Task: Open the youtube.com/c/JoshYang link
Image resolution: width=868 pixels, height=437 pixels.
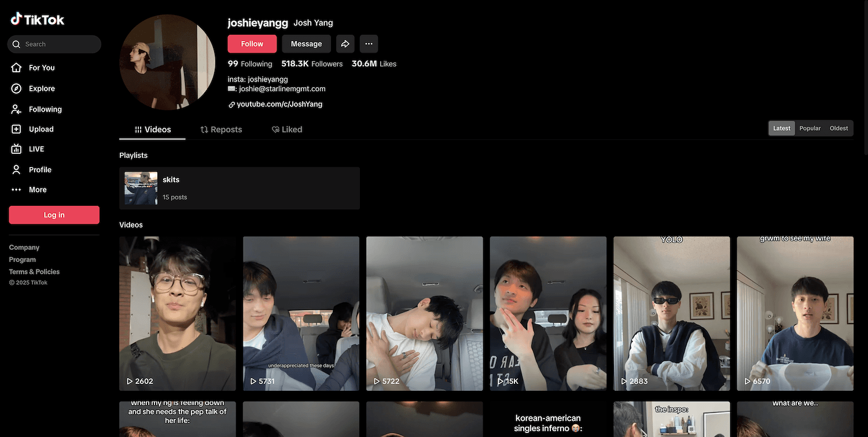Action: (x=279, y=105)
